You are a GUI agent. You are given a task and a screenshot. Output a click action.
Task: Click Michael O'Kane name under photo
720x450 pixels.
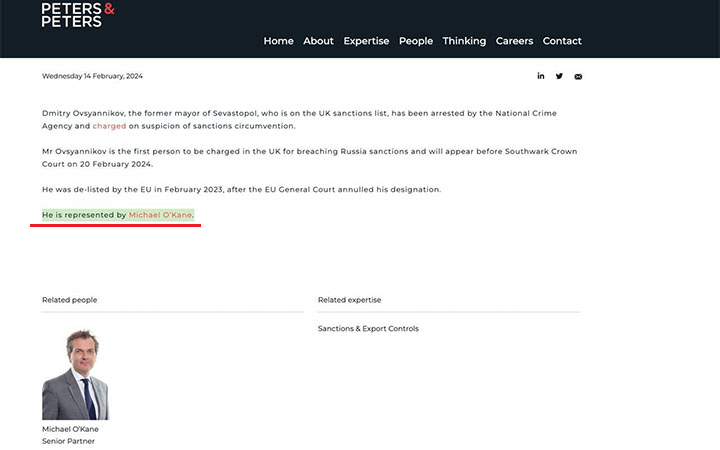point(70,429)
